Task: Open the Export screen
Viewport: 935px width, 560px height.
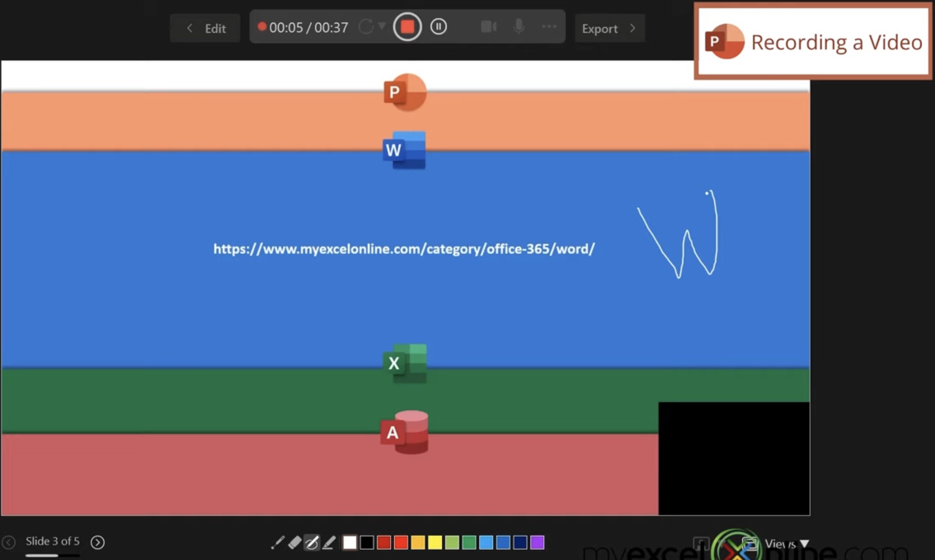Action: click(609, 28)
